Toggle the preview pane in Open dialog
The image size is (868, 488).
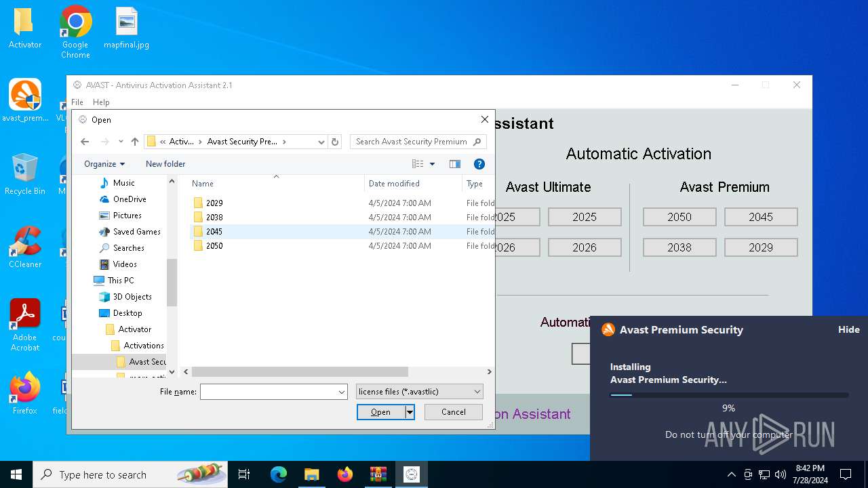[455, 164]
